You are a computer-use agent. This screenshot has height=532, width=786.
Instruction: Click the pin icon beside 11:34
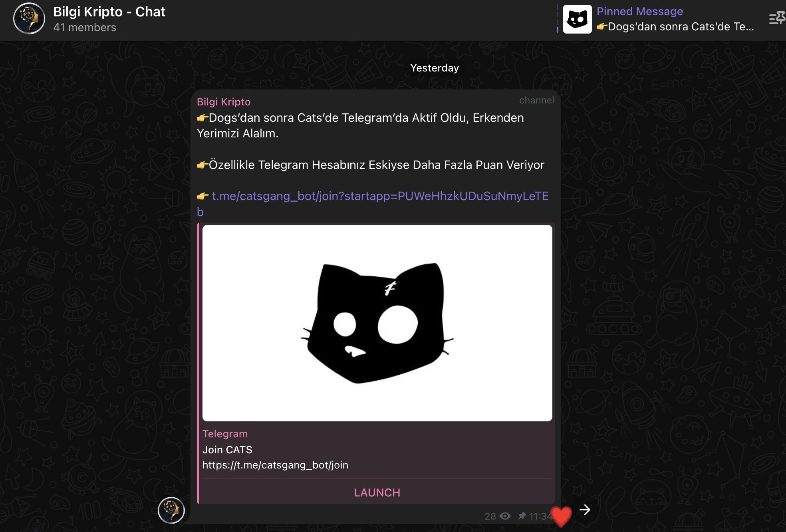click(522, 516)
